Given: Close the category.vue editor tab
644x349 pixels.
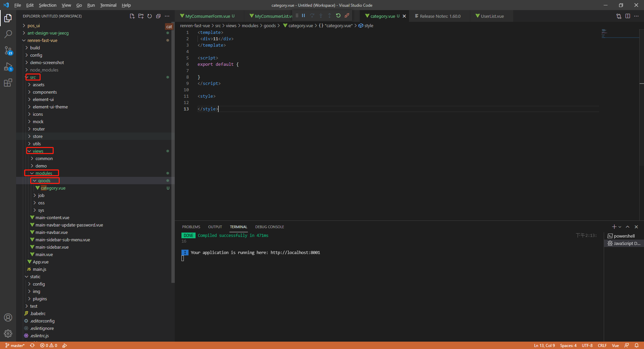Looking at the screenshot, I should (404, 16).
